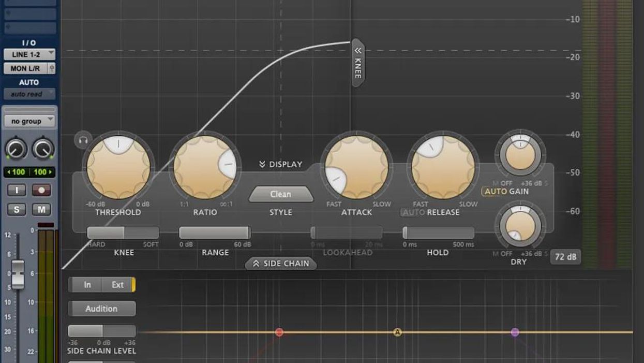
Task: Click the Attack knob
Action: 356,167
